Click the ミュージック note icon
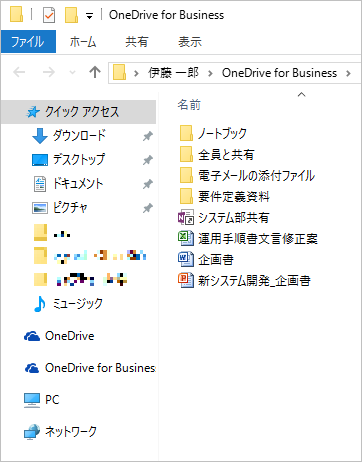362x462 pixels. click(40, 304)
